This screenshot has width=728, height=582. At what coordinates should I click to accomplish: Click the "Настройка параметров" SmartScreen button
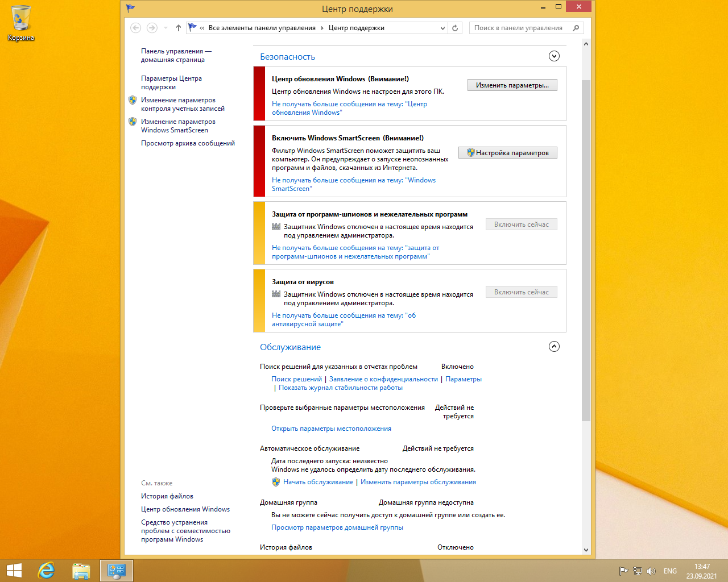[x=507, y=153]
